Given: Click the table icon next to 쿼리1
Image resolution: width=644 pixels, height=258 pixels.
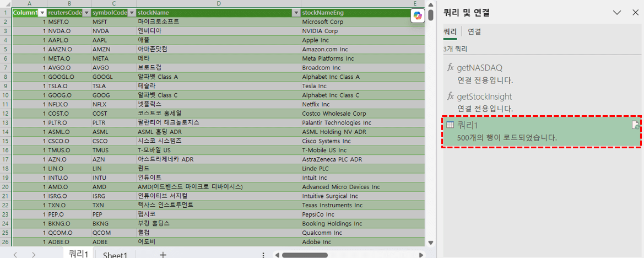Looking at the screenshot, I should [x=450, y=125].
